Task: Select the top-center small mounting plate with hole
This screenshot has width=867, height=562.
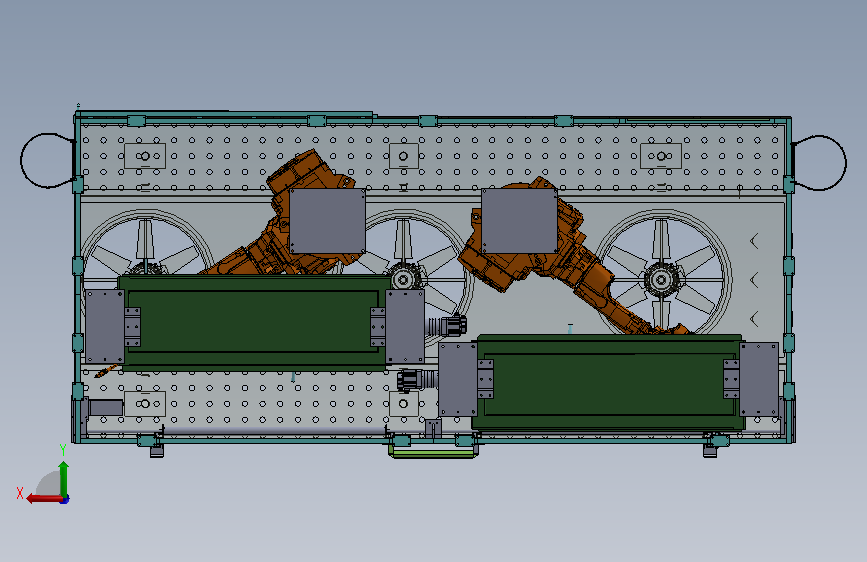Action: (404, 156)
